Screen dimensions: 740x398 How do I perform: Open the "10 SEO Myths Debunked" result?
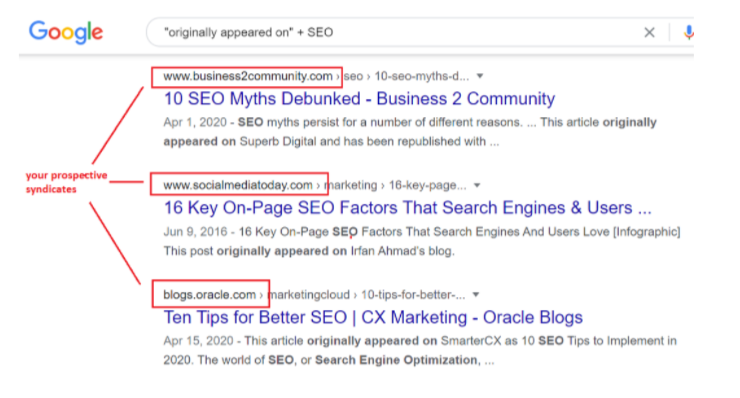(x=359, y=99)
